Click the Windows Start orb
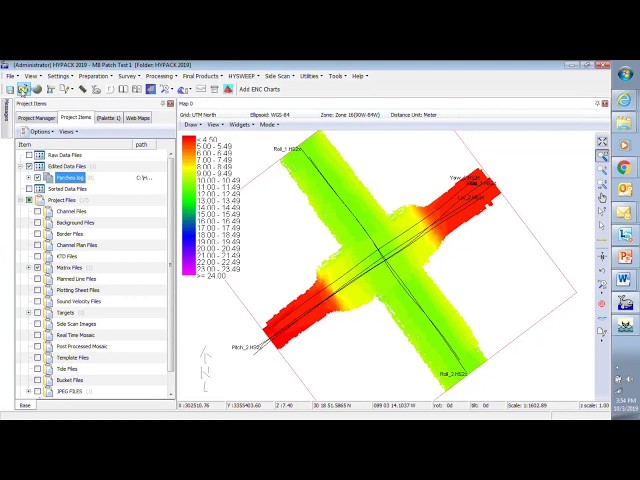The image size is (640, 480). point(625,75)
